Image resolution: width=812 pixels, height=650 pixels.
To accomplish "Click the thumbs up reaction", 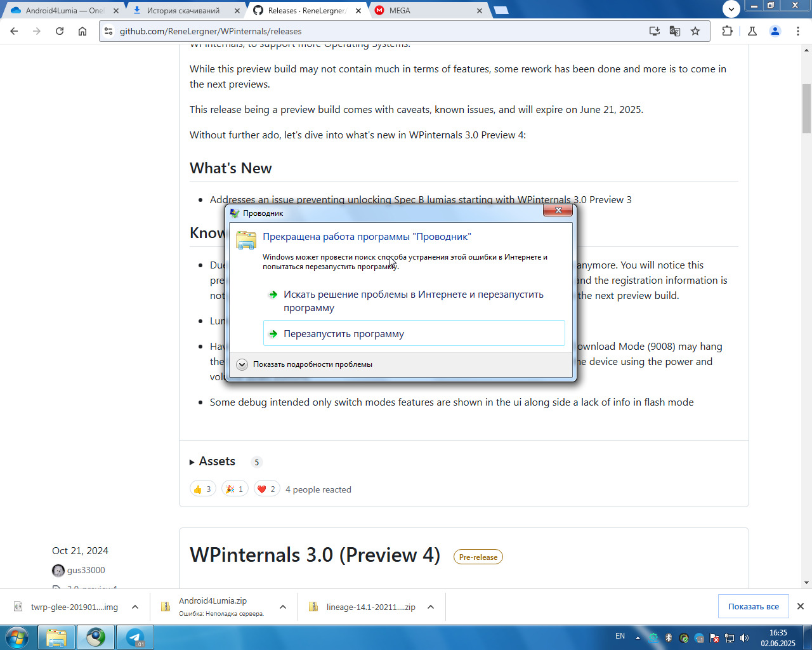I will (x=202, y=489).
